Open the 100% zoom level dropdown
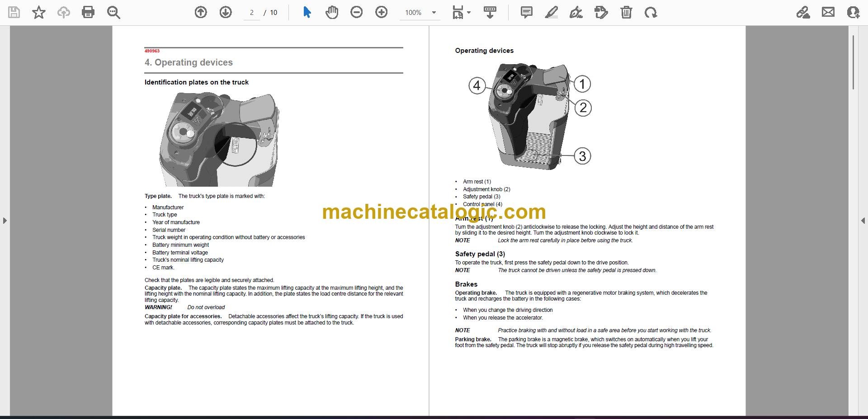This screenshot has width=868, height=419. pos(420,13)
